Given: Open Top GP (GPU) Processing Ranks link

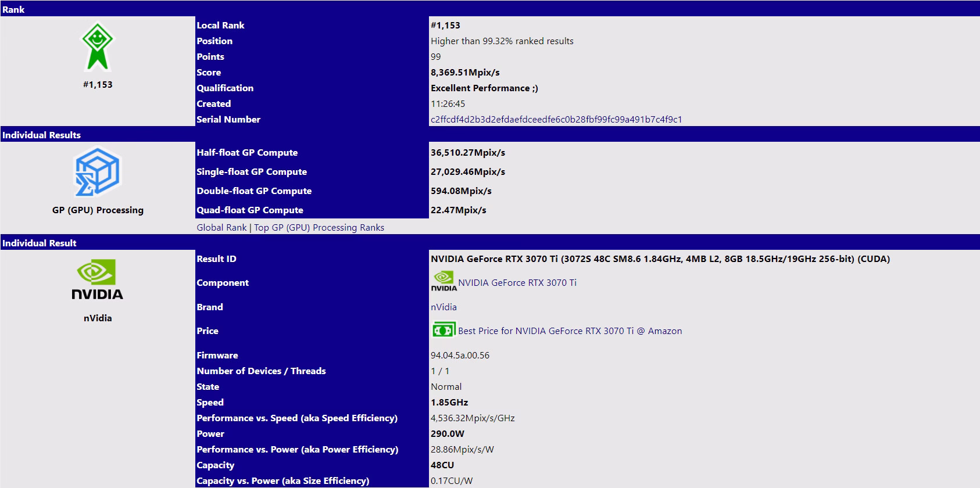Looking at the screenshot, I should click(319, 227).
